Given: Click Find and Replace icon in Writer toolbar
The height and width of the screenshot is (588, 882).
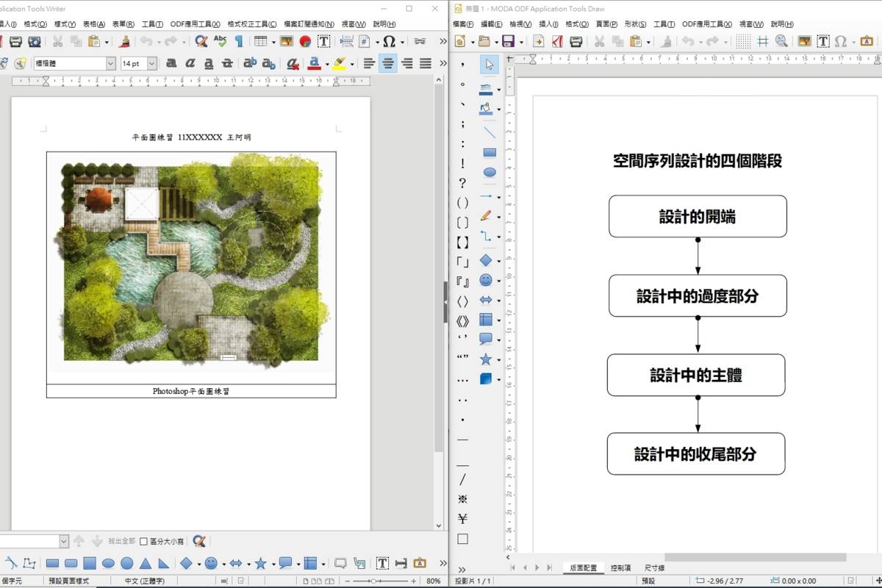Looking at the screenshot, I should click(x=201, y=42).
